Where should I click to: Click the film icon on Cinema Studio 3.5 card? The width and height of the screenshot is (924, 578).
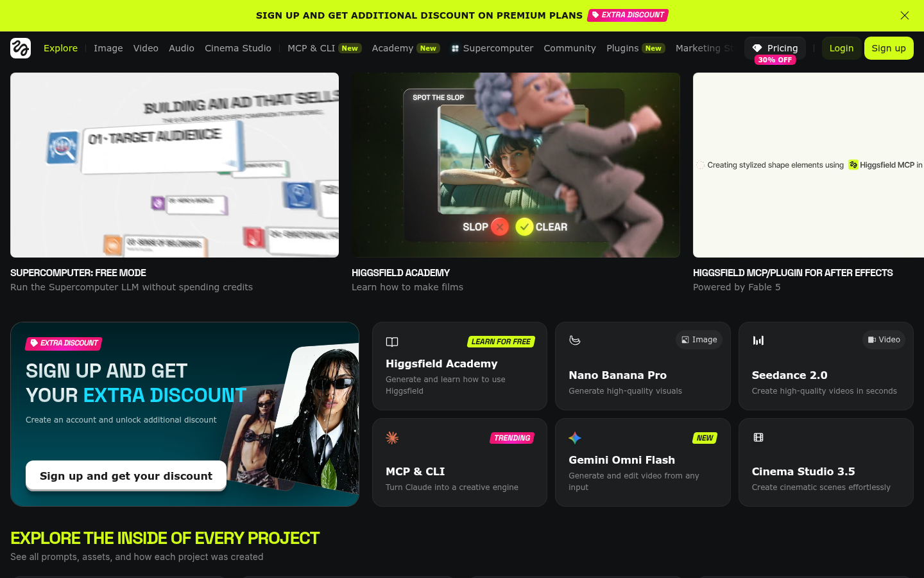(x=758, y=437)
